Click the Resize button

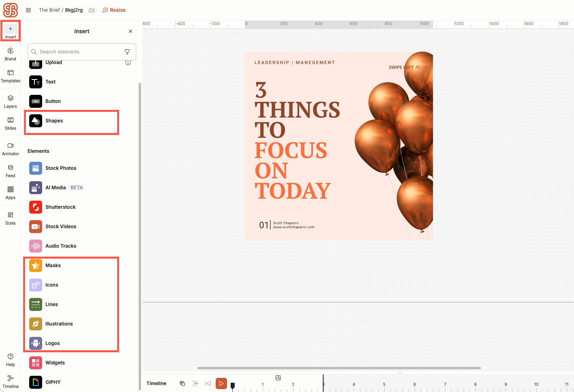[x=114, y=10]
